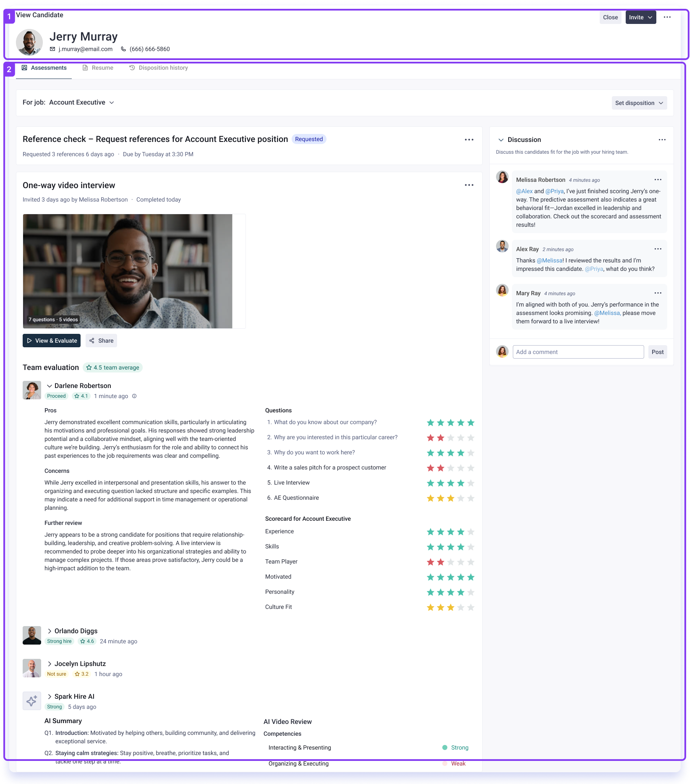Click Melissa Robertson's avatar in Discussion

click(x=502, y=177)
